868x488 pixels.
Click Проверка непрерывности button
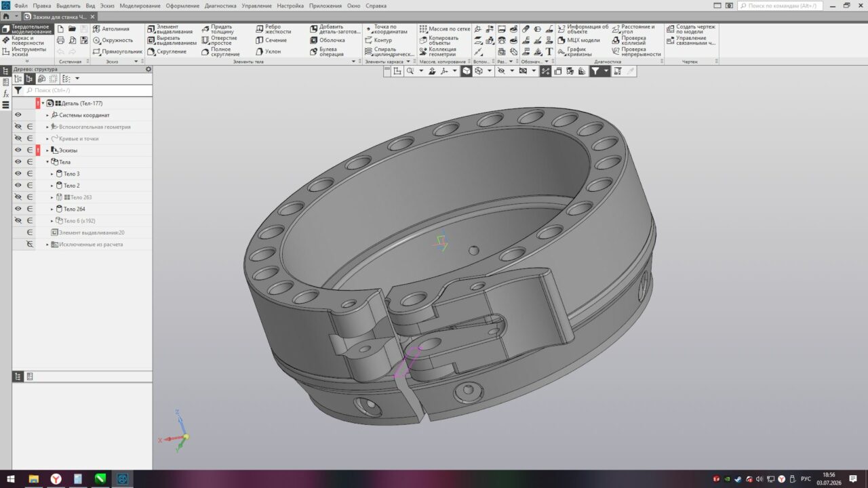[x=635, y=52]
